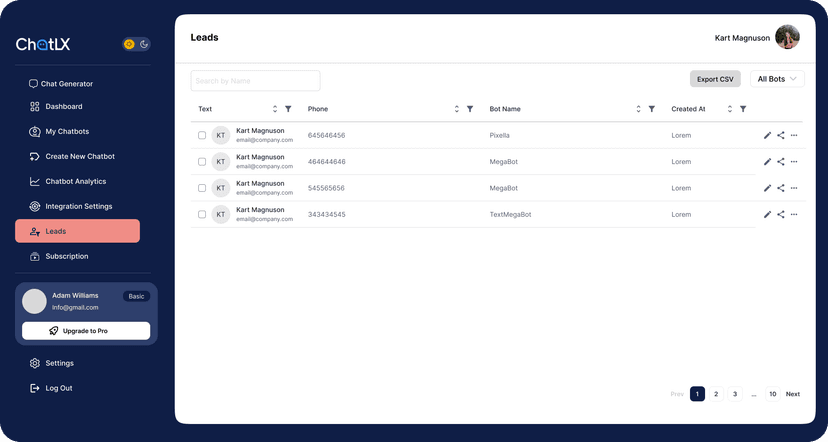Click the filter icon in Phone column
This screenshot has height=442, width=828.
coord(470,109)
